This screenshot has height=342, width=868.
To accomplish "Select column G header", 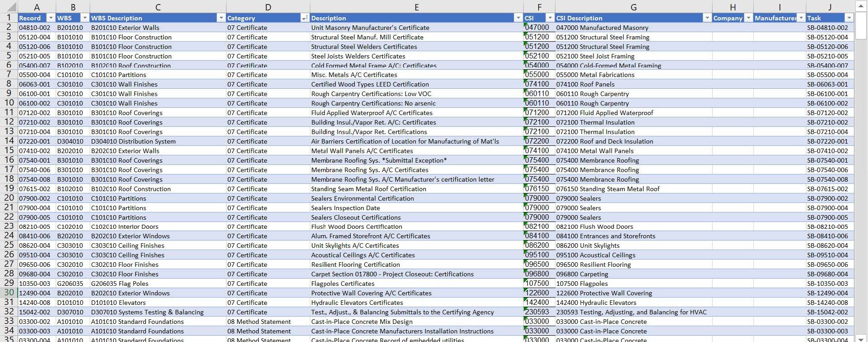I will tap(633, 7).
